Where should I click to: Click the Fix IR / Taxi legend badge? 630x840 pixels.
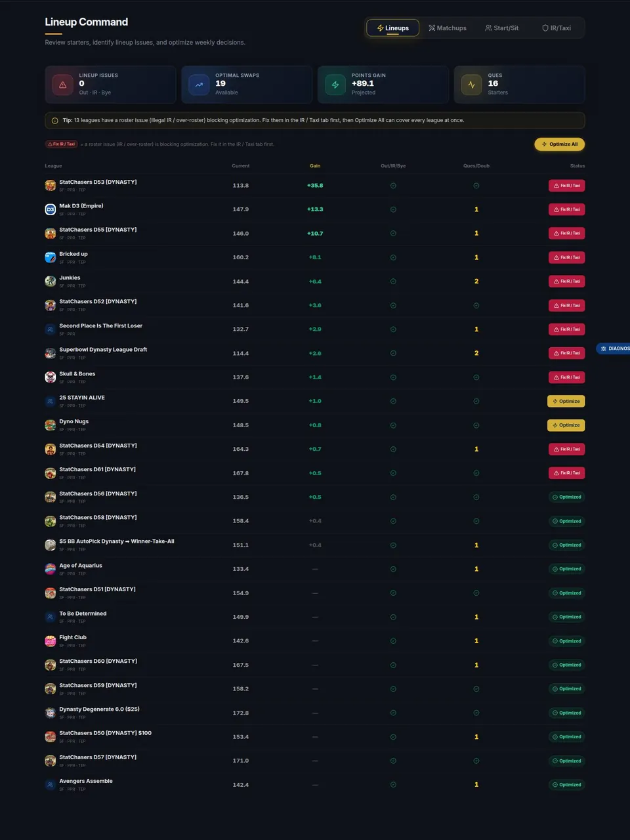click(x=62, y=144)
